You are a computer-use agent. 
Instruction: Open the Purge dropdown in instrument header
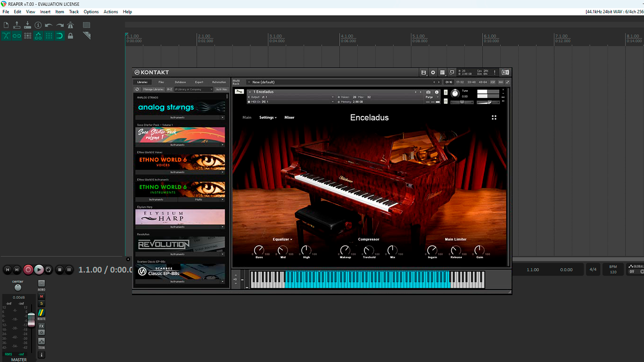pos(431,97)
